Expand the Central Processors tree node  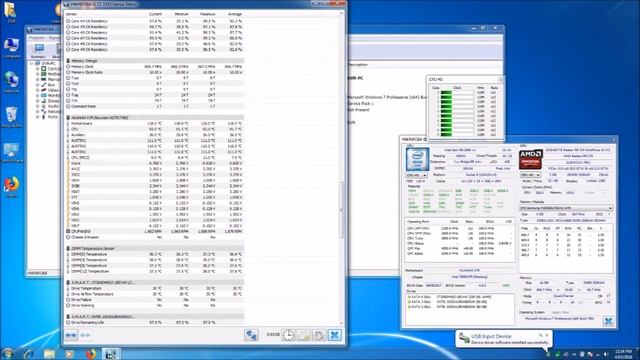(x=38, y=69)
